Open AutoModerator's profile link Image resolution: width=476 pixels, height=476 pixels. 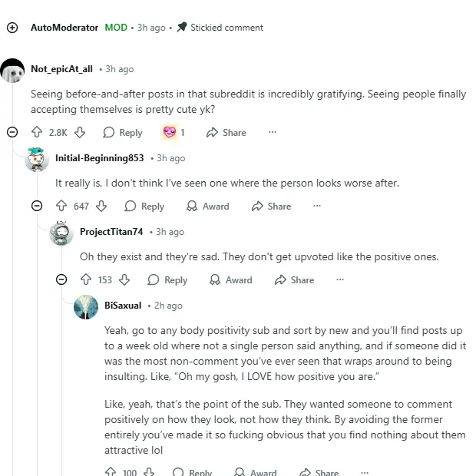pyautogui.click(x=64, y=28)
